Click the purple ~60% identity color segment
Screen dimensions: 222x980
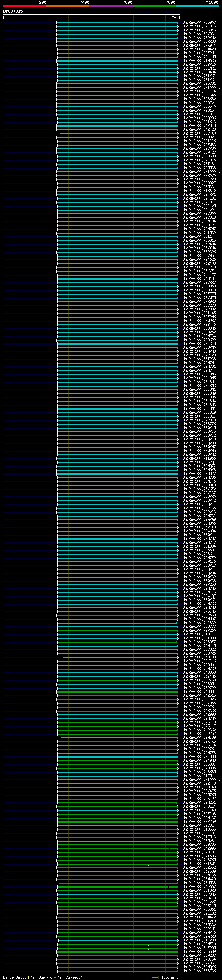point(111,6)
